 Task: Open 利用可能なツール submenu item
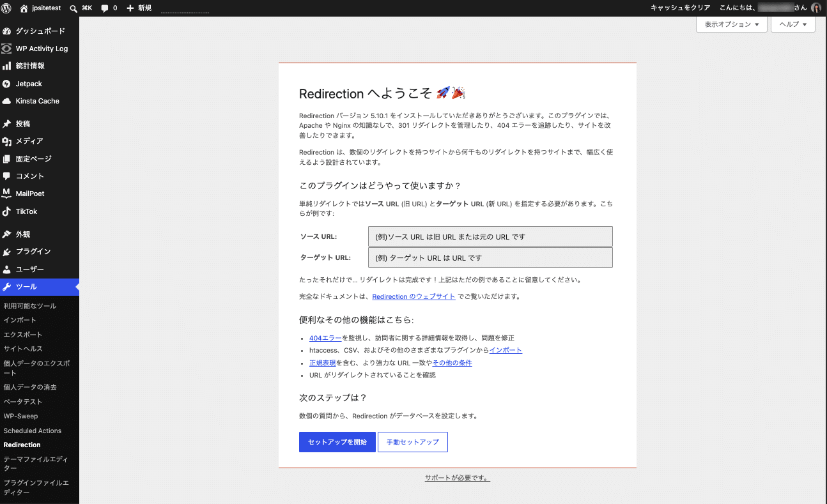pos(30,306)
